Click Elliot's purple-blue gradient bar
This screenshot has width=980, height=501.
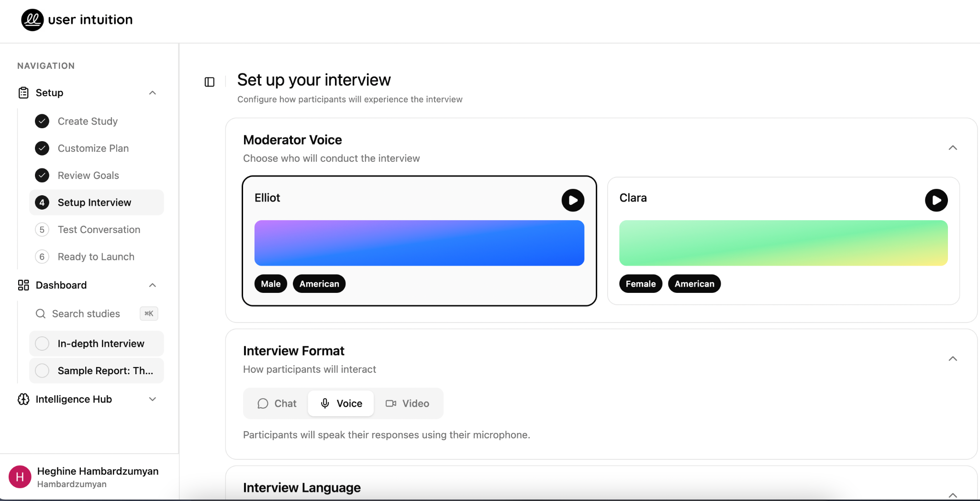[419, 243]
